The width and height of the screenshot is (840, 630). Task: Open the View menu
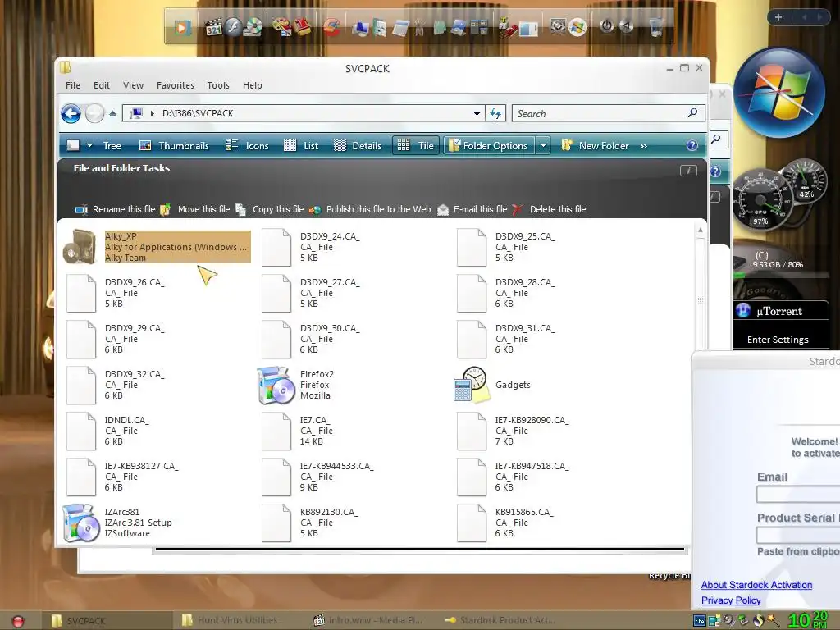click(133, 85)
